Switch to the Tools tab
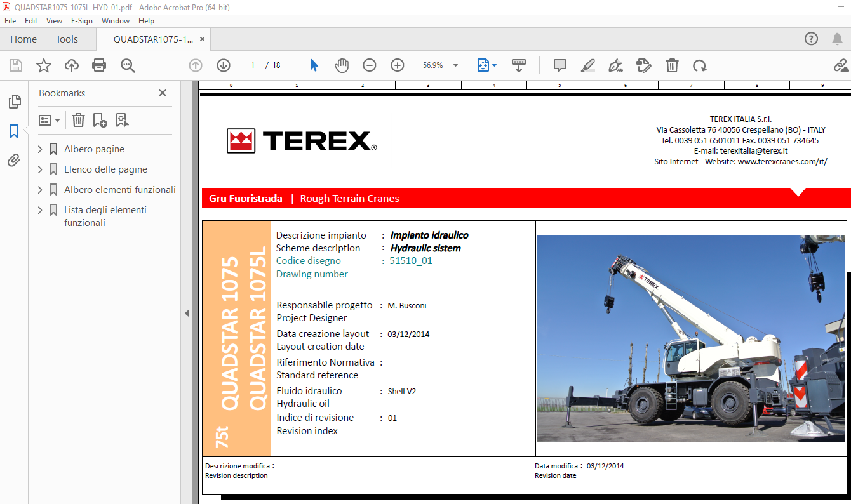Viewport: 851px width, 504px height. (67, 39)
